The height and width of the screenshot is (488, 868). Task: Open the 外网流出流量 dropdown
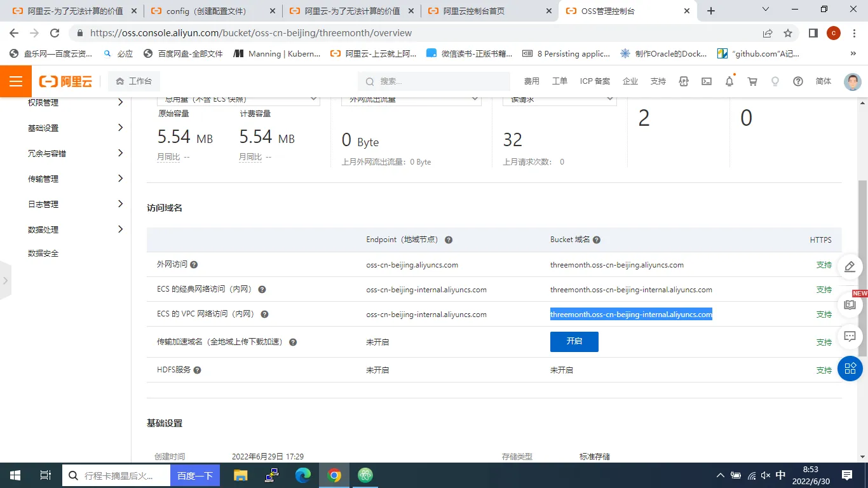click(x=411, y=99)
